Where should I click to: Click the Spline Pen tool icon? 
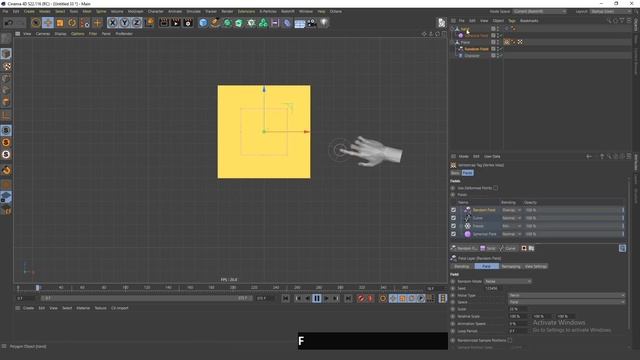(x=215, y=23)
